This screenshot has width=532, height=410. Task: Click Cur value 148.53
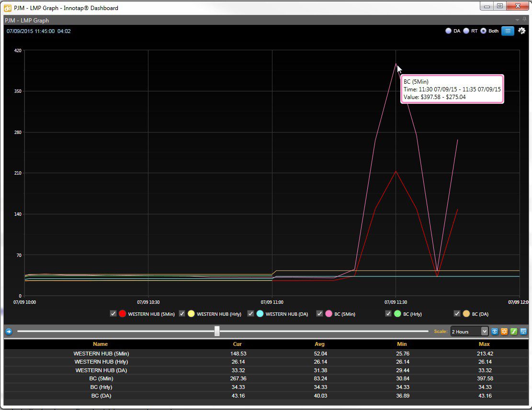coord(238,354)
